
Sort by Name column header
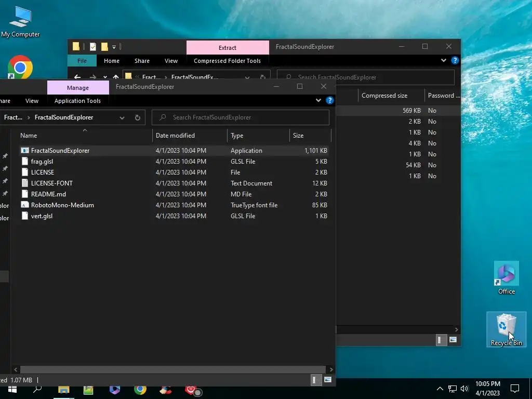pyautogui.click(x=85, y=136)
